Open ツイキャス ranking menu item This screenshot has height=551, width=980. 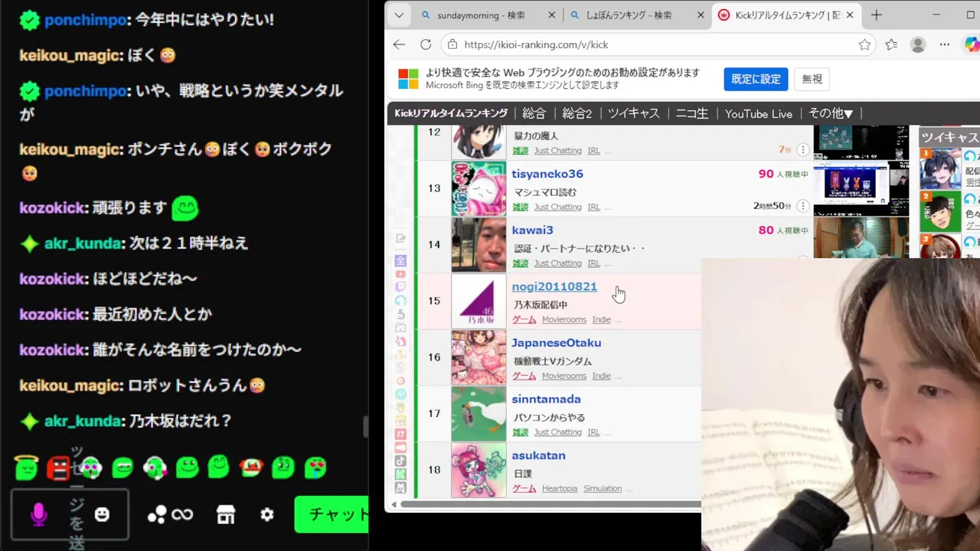[x=633, y=113]
